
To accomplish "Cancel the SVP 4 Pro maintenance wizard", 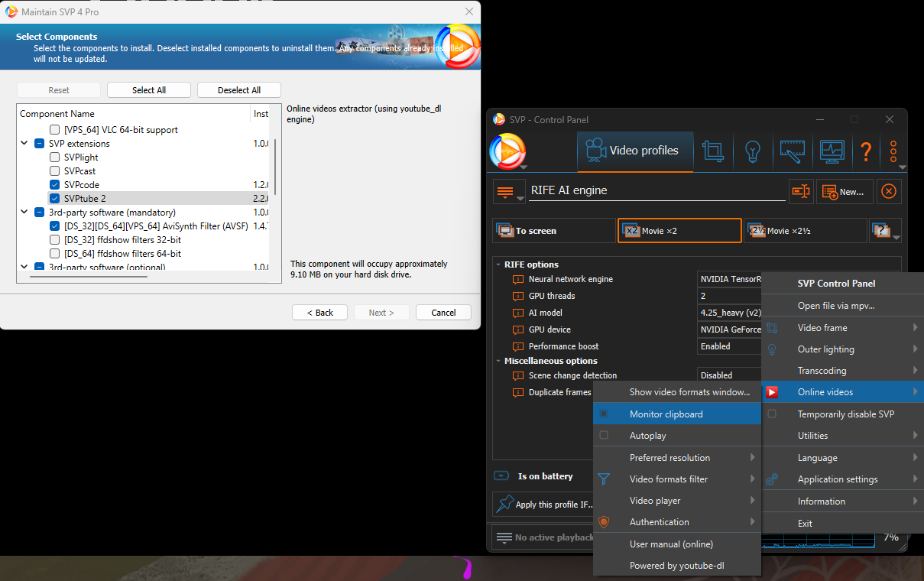I will pyautogui.click(x=443, y=313).
